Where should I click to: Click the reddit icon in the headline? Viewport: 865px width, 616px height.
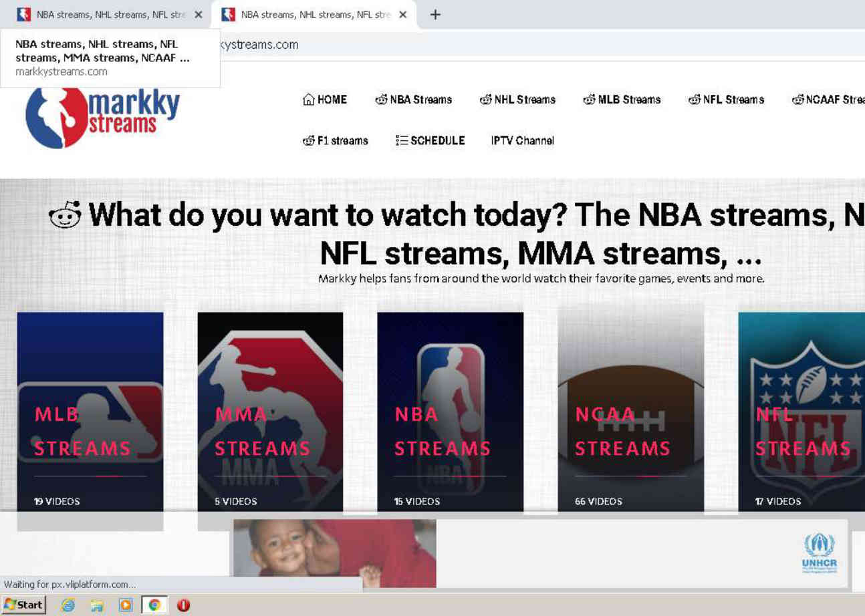(66, 215)
